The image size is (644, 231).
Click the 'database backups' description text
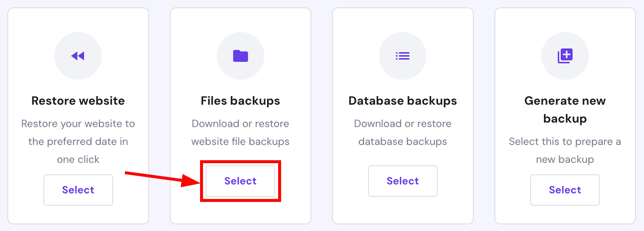403,142
